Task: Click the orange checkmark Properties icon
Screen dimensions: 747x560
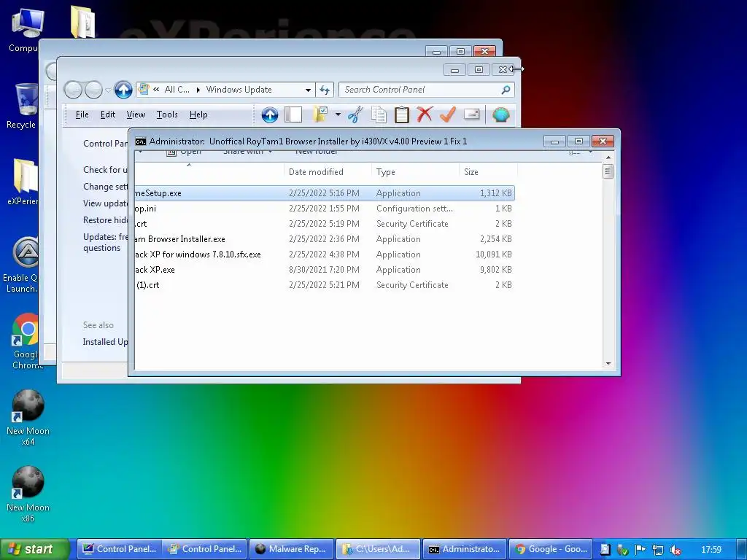Action: (448, 114)
